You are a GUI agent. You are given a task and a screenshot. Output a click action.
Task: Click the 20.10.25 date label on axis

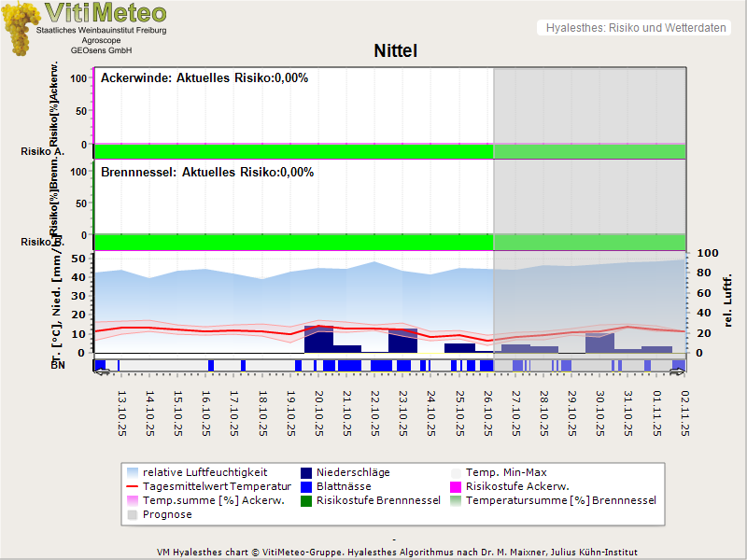click(319, 413)
